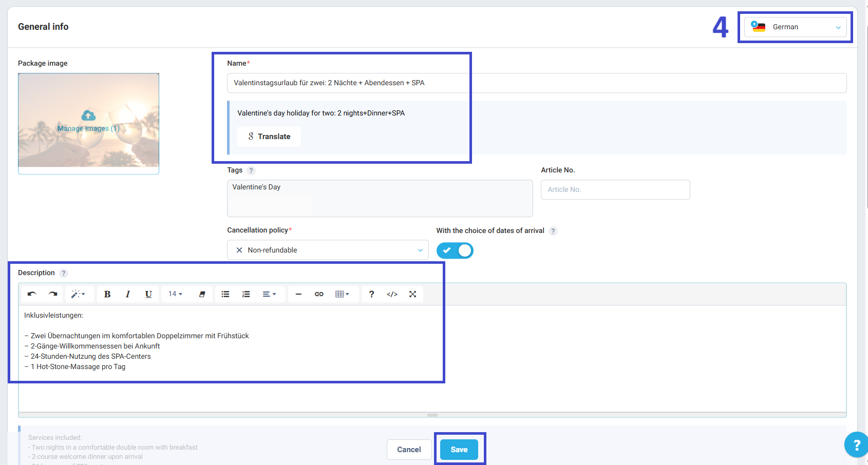
Task: Clear formatting with the eraser icon
Action: point(202,294)
